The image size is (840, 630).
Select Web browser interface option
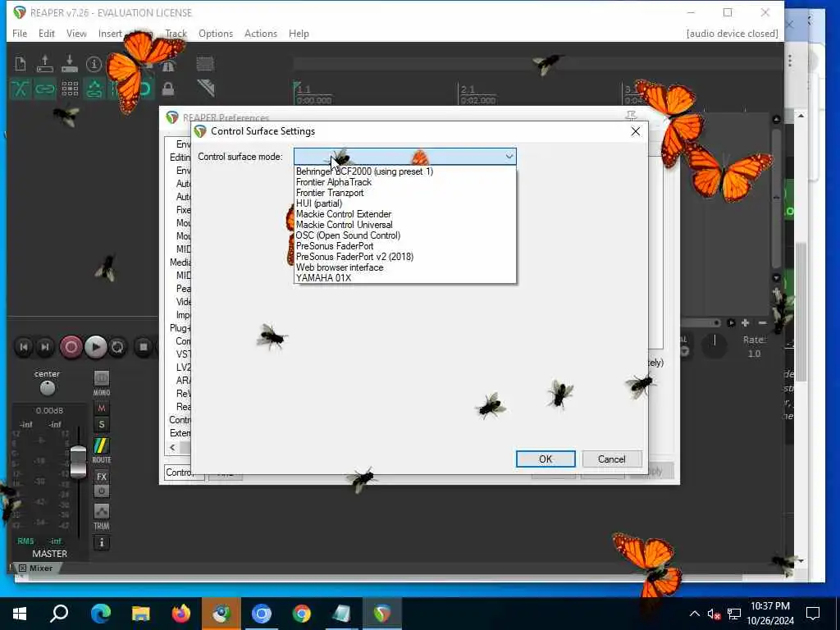pyautogui.click(x=405, y=267)
